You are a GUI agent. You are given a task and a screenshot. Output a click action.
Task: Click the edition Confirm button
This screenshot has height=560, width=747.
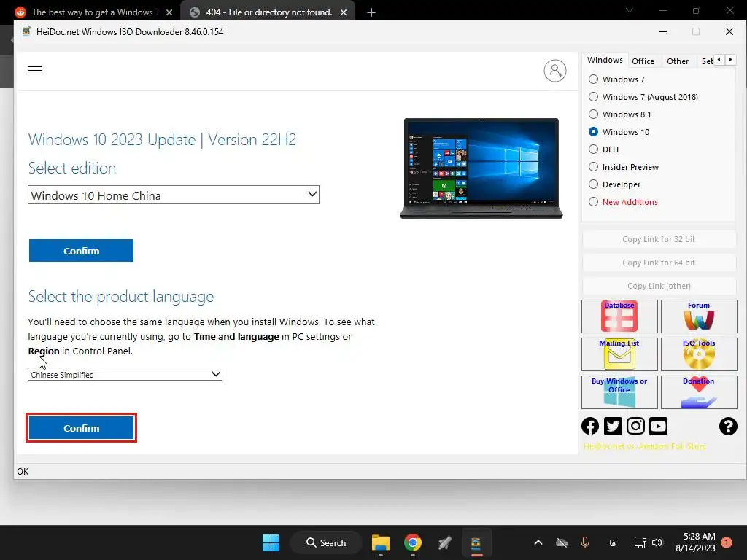81,251
